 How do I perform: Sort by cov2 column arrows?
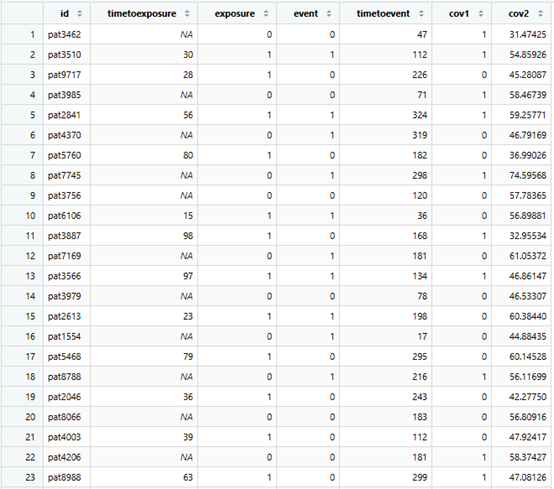(x=541, y=14)
